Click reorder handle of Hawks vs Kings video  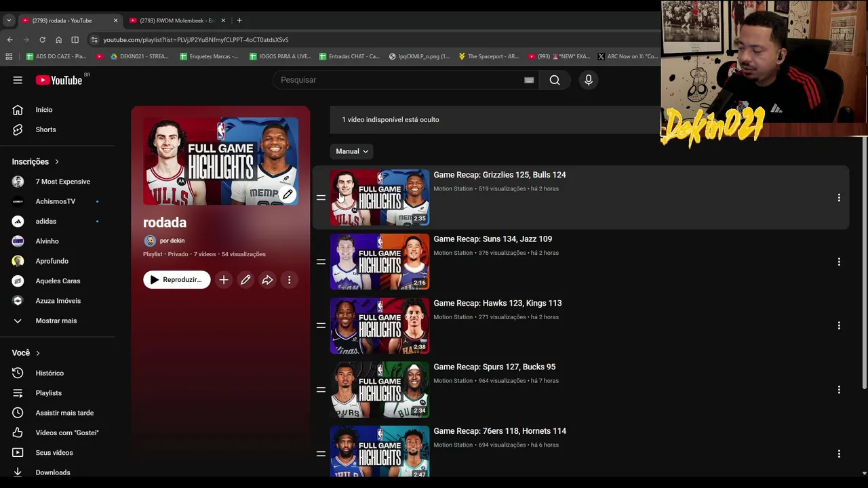point(321,325)
